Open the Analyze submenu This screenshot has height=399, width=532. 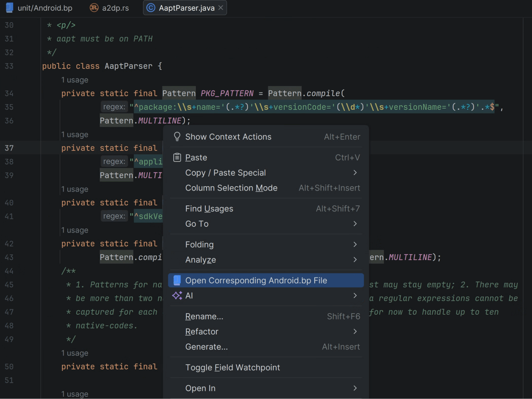pyautogui.click(x=266, y=260)
